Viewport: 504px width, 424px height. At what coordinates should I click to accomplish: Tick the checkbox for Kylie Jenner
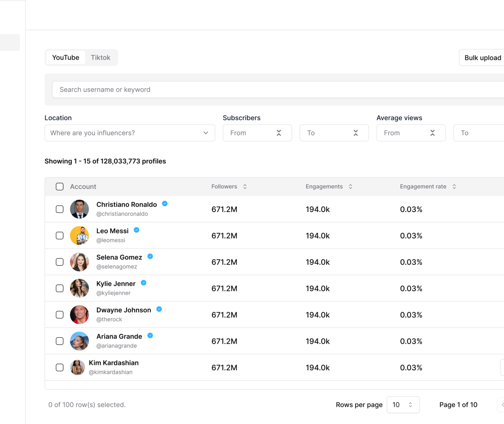[60, 289]
